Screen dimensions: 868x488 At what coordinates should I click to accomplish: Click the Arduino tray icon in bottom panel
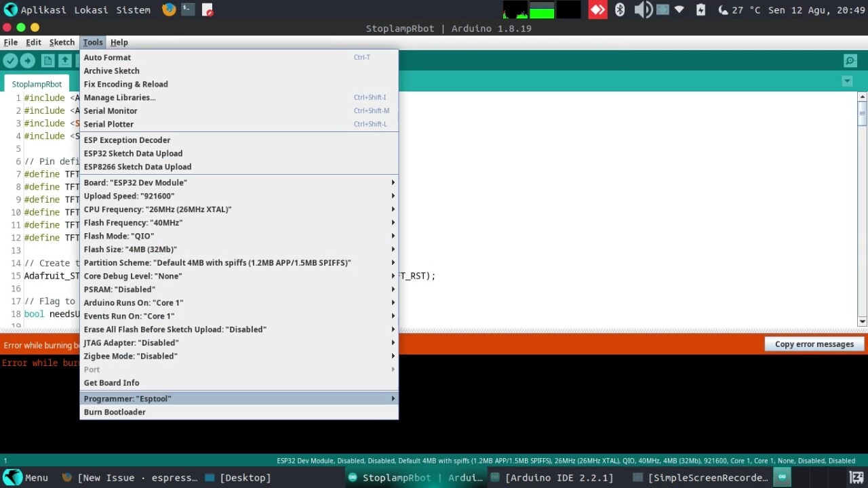pyautogui.click(x=782, y=476)
